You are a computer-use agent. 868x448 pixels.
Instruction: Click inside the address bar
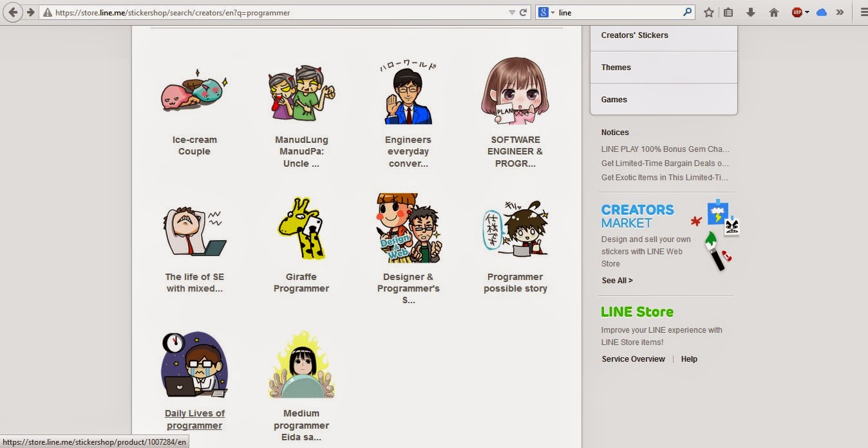coord(258,12)
